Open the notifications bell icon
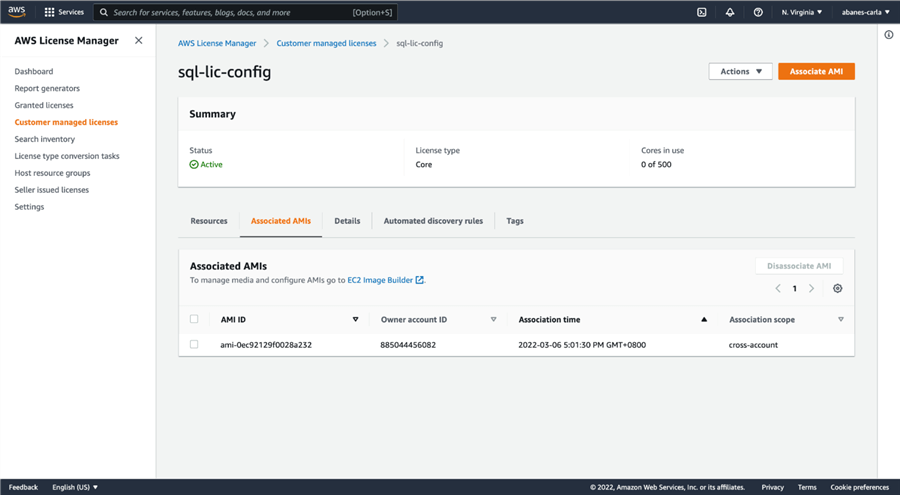This screenshot has height=495, width=900. coord(730,12)
